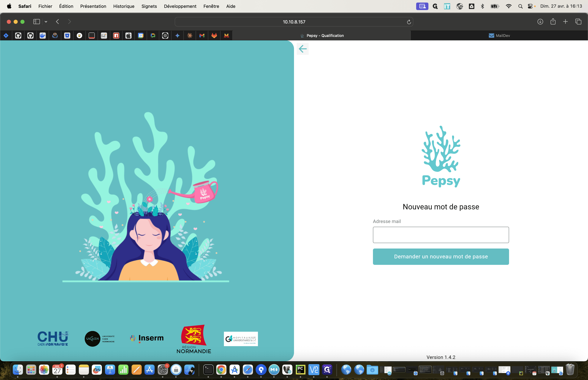Switch to the Pepsy - Qualification tab

pyautogui.click(x=322, y=36)
